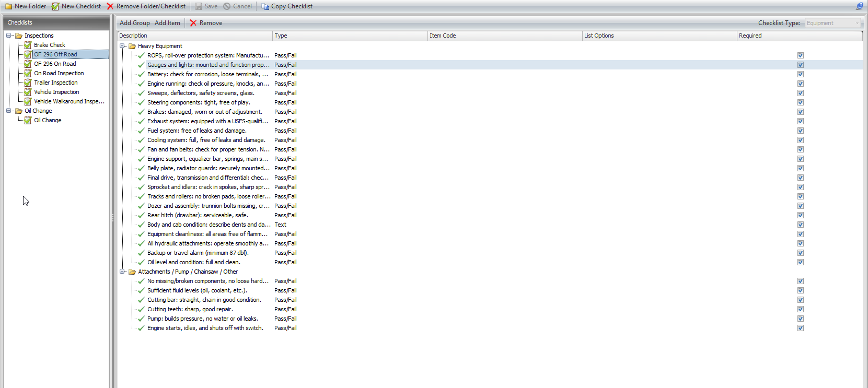Click the Item Code column header

pyautogui.click(x=504, y=36)
